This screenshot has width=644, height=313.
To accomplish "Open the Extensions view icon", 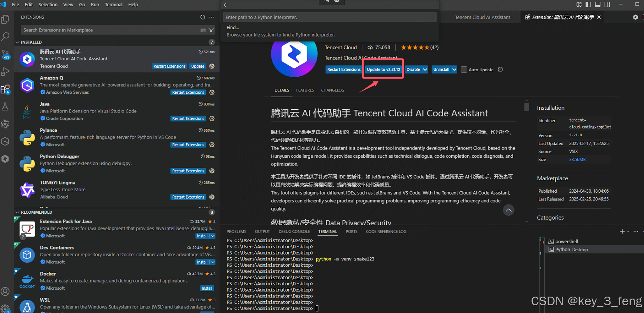I will [x=5, y=90].
